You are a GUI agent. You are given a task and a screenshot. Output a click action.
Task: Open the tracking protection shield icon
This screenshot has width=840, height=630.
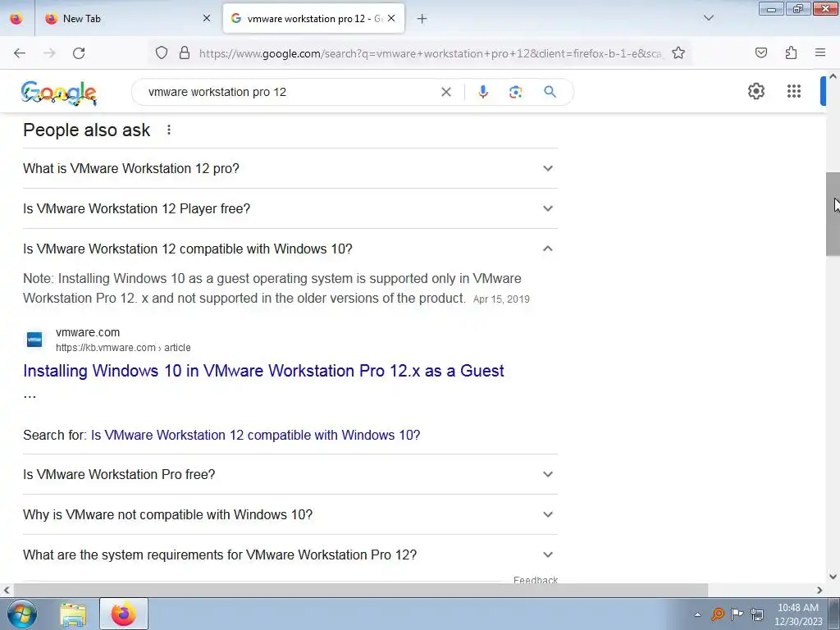(162, 53)
